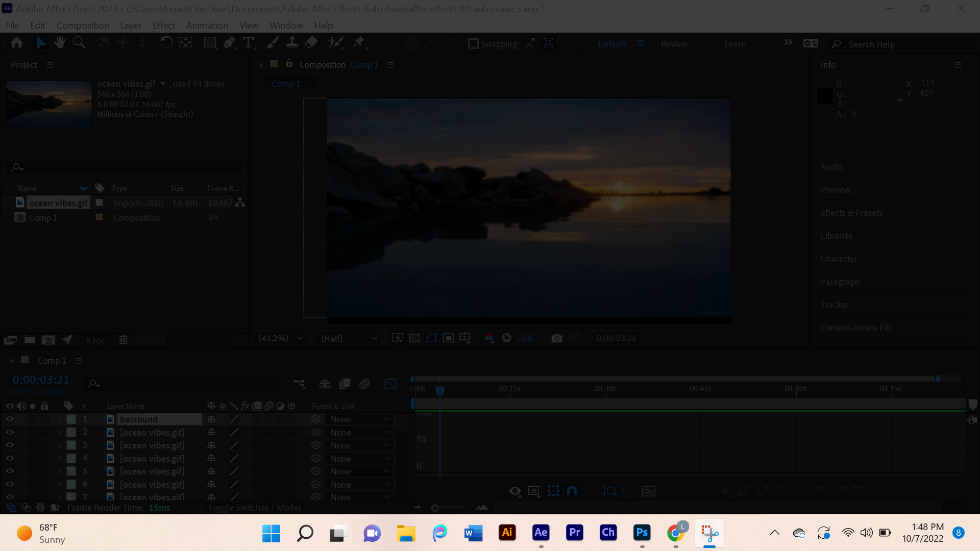Activate the Zoom tool
The image size is (980, 551).
click(79, 42)
